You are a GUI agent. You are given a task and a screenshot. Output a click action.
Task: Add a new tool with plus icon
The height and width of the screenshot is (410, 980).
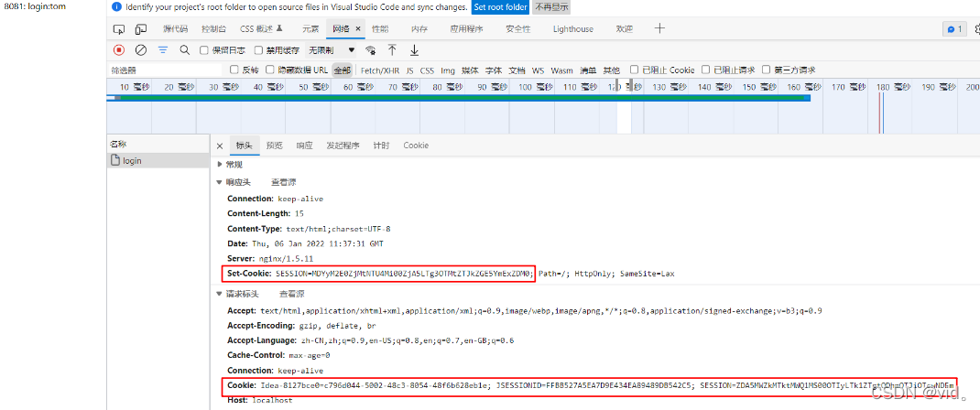[x=659, y=28]
